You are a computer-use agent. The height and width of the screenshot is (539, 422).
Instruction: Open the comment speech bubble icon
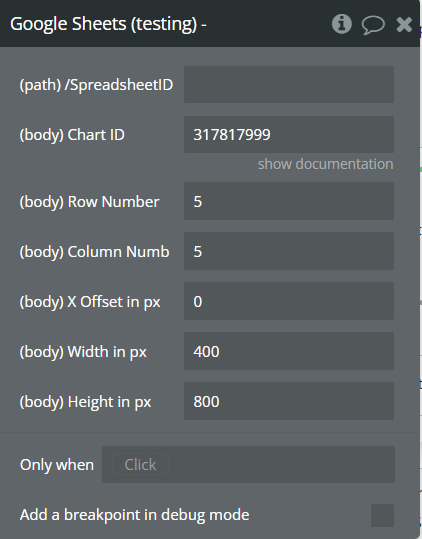(373, 25)
